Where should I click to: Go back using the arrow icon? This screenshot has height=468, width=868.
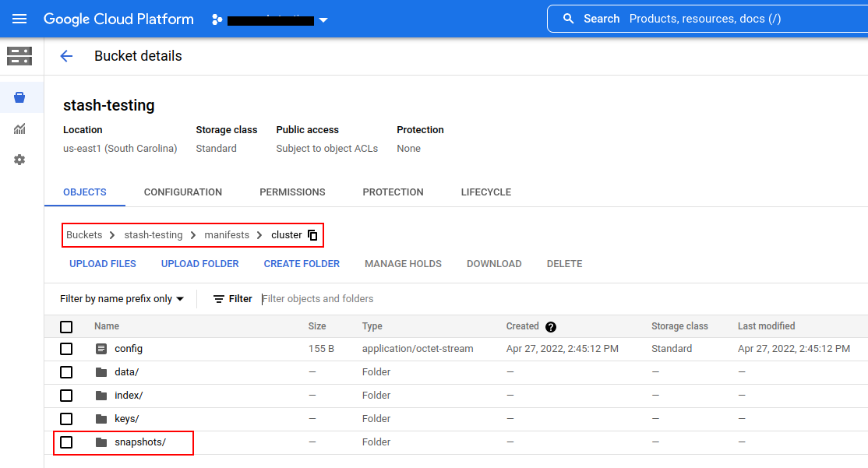[x=66, y=56]
